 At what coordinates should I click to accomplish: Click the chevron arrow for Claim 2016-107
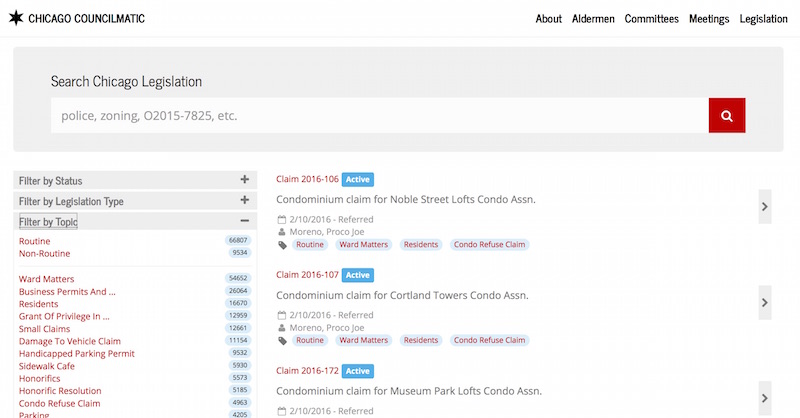pos(764,303)
